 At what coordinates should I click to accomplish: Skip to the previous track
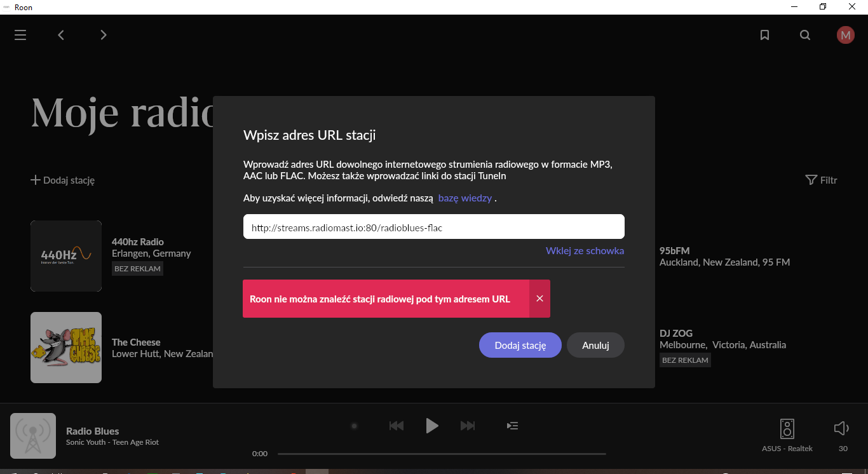click(x=397, y=426)
